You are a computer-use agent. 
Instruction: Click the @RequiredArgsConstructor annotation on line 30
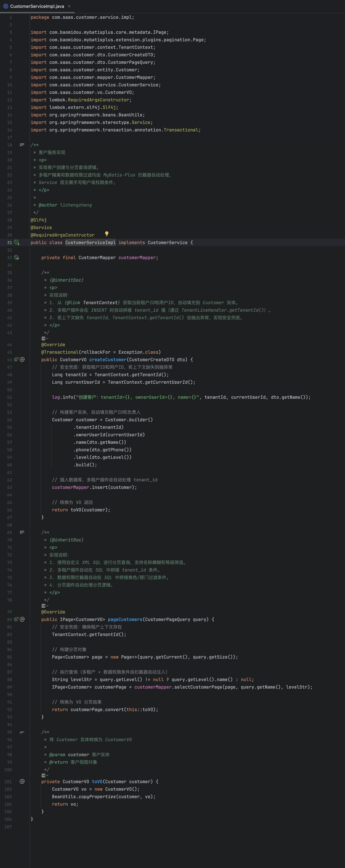point(63,235)
